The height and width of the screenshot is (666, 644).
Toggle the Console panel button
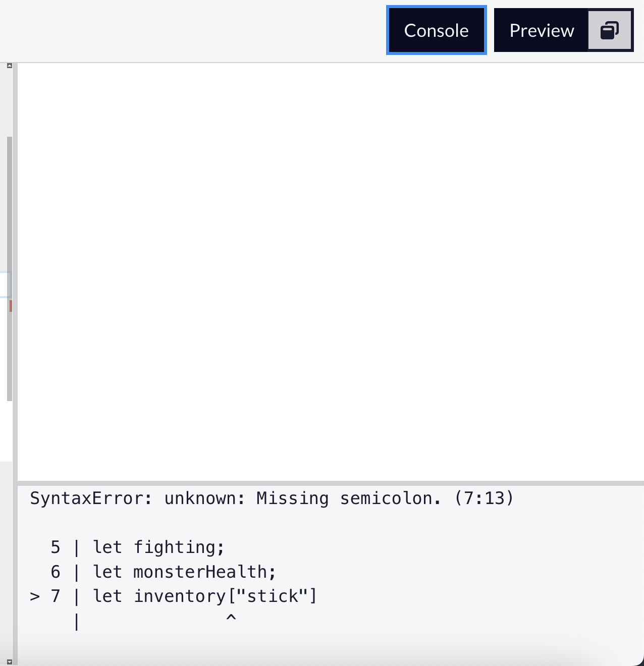436,30
